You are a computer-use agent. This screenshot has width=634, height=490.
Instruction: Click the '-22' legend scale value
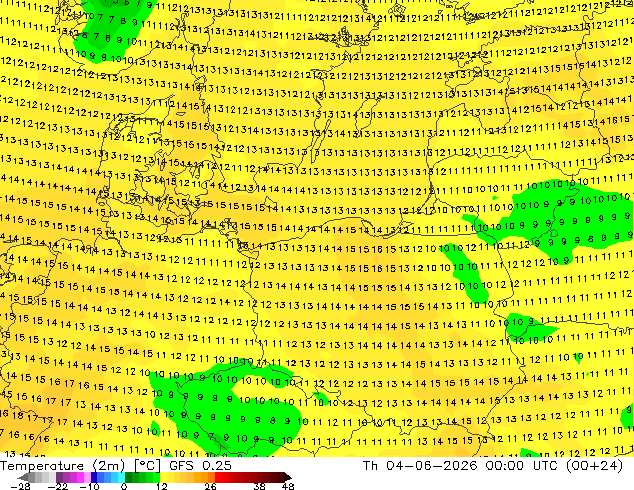[x=57, y=486]
